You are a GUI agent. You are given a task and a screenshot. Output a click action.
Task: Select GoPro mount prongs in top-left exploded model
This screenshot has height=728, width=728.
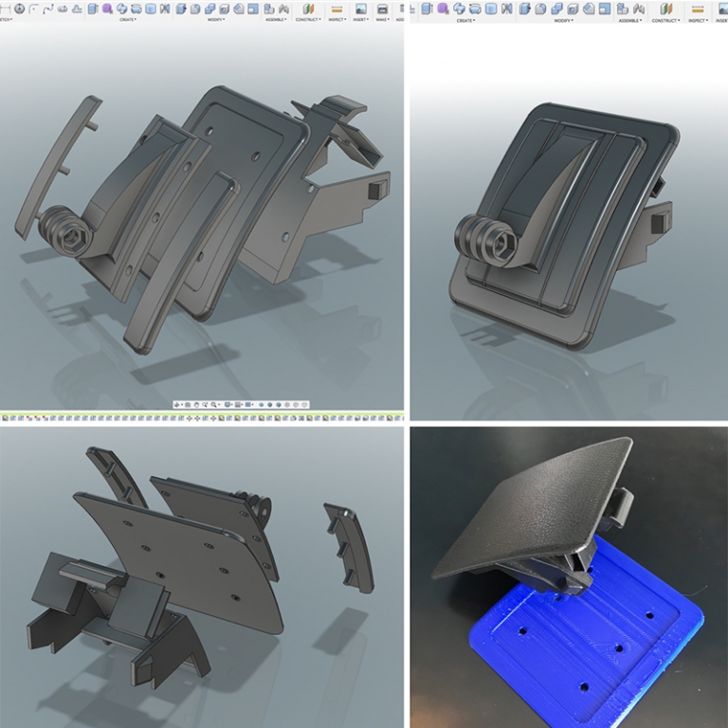pos(65,230)
